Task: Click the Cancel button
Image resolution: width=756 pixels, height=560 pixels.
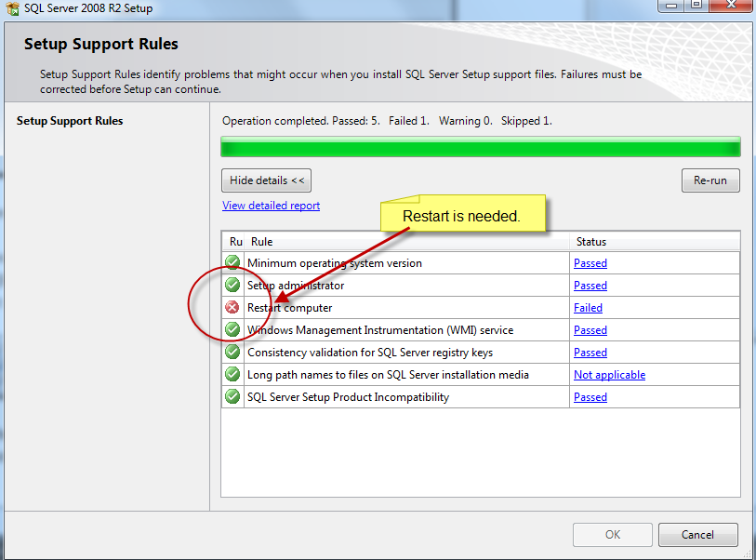Action: (697, 535)
